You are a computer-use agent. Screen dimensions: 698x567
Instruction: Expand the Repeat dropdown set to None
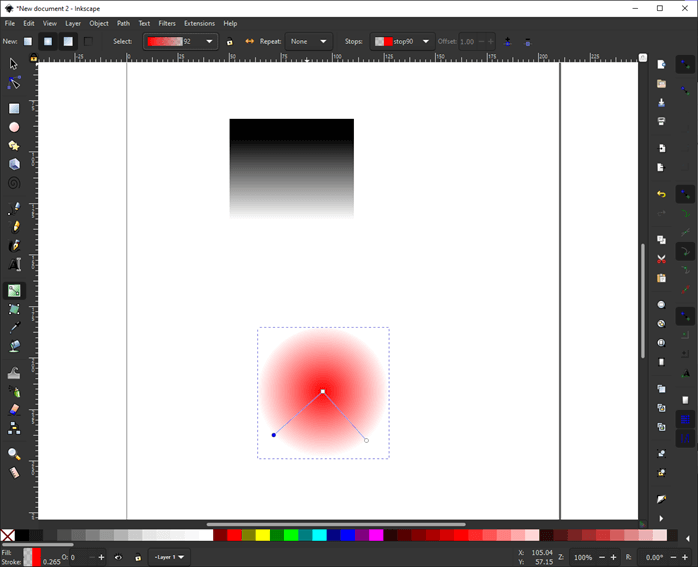(308, 42)
